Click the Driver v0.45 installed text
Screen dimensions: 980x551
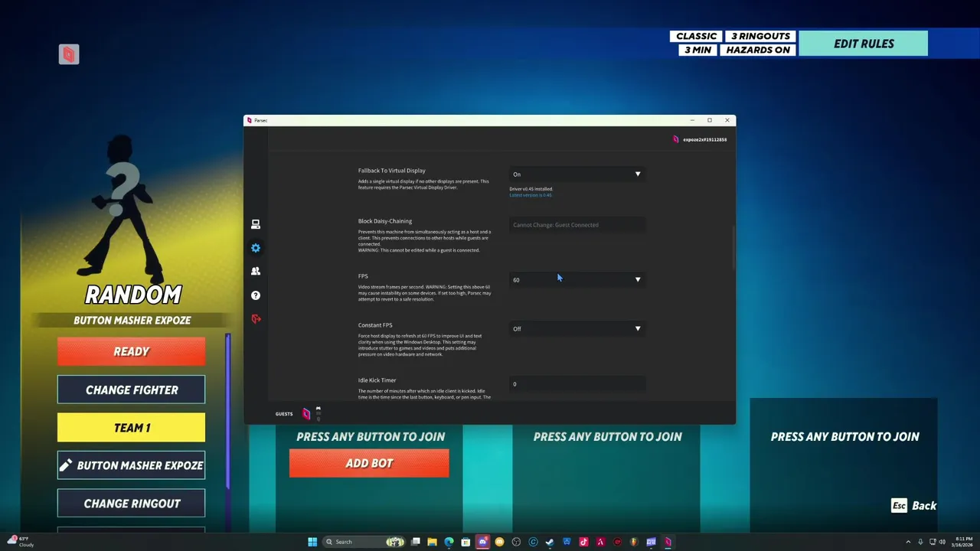531,189
